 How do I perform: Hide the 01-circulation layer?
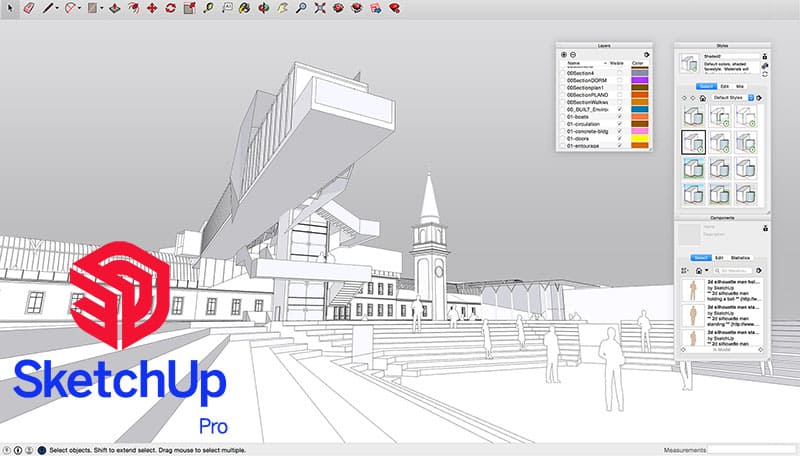tap(619, 124)
